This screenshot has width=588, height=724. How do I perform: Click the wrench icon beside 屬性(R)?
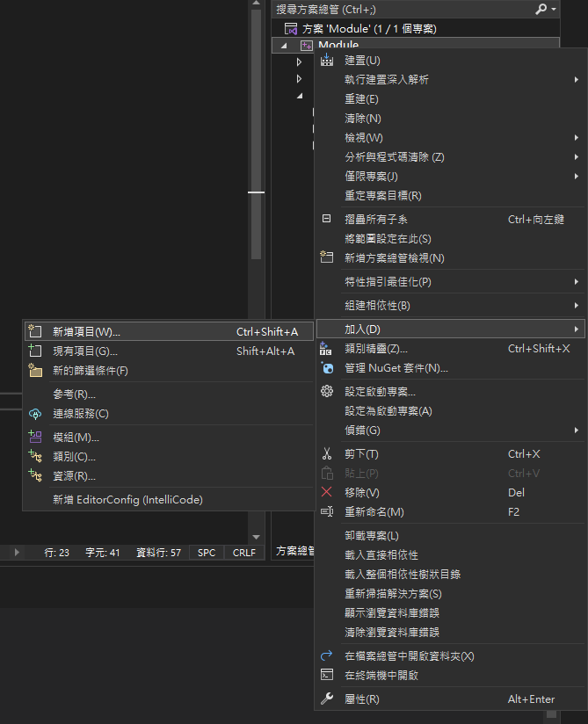[327, 699]
